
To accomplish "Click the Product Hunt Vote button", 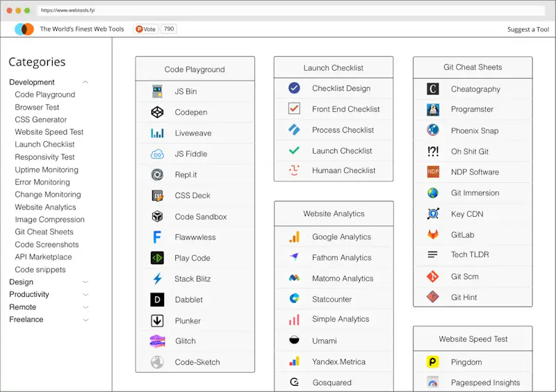I will (146, 29).
